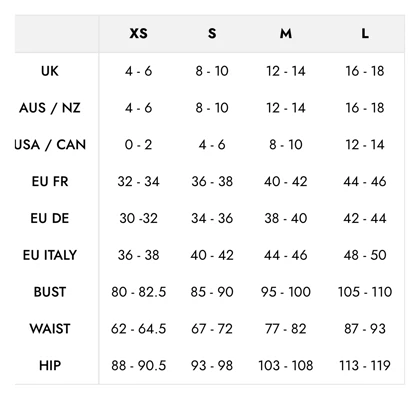This screenshot has height=420, width=420.
Task: Click the USA / CAN row label
Action: click(50, 145)
